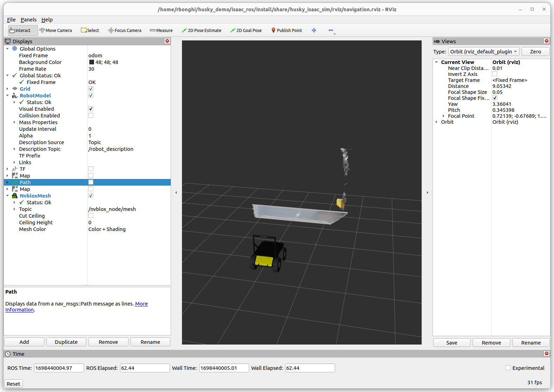Image resolution: width=554 pixels, height=392 pixels.
Task: Click the Grid display icon
Action: [15, 89]
